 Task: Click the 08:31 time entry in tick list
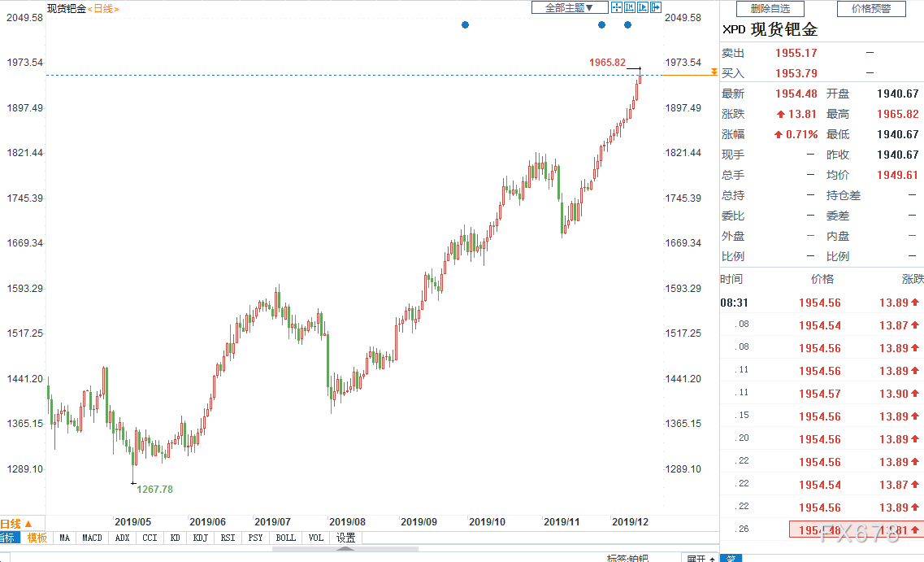click(x=735, y=303)
